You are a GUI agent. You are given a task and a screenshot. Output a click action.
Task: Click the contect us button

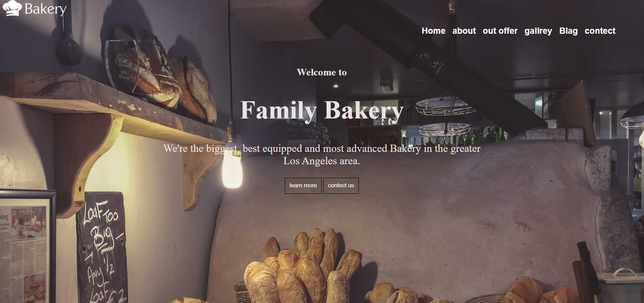point(341,186)
